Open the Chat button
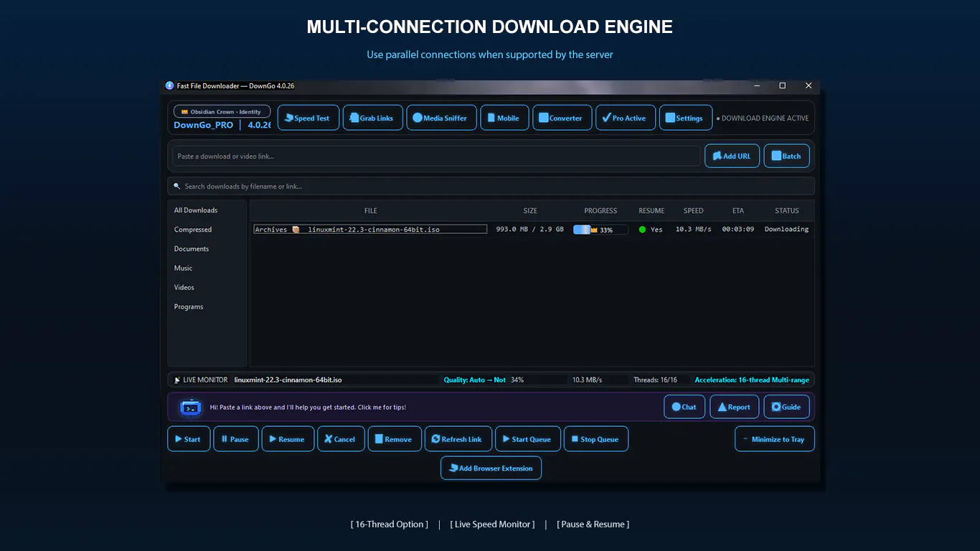 tap(684, 407)
